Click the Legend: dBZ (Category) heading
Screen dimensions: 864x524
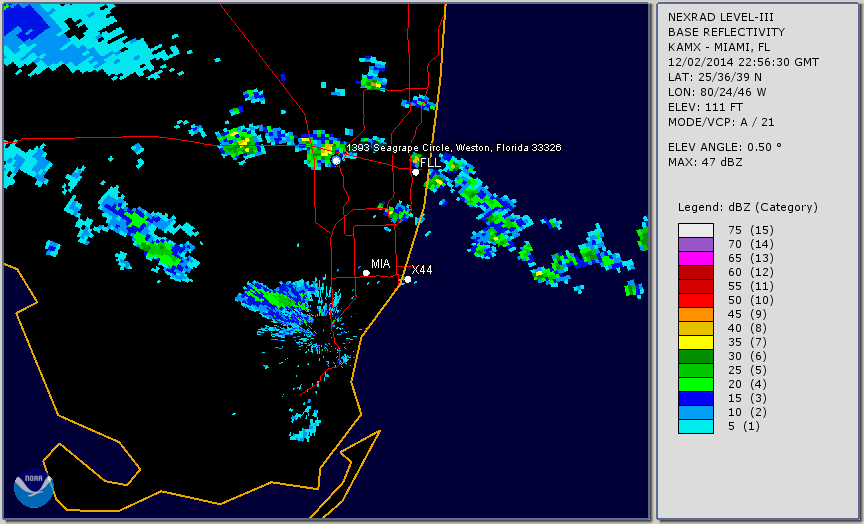748,207
